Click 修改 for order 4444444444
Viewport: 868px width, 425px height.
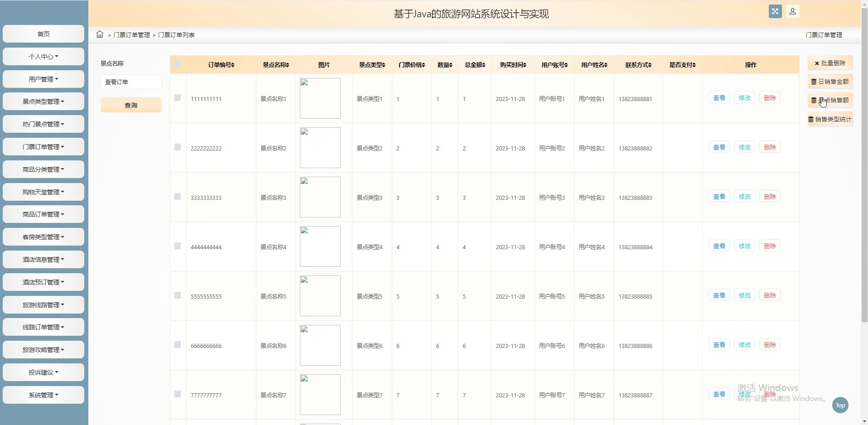coord(745,246)
